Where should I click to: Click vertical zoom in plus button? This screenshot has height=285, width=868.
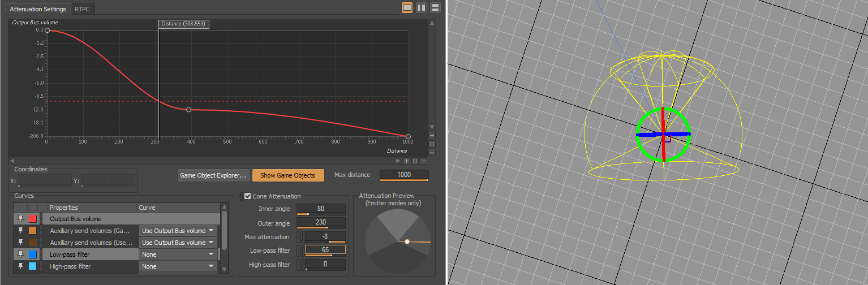pos(432,136)
